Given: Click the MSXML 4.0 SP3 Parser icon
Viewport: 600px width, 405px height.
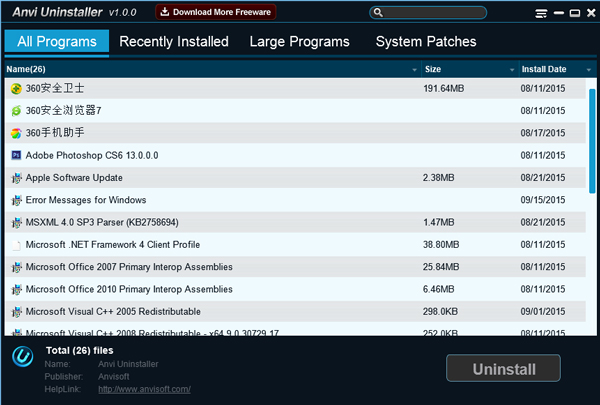Looking at the screenshot, I should tap(16, 222).
